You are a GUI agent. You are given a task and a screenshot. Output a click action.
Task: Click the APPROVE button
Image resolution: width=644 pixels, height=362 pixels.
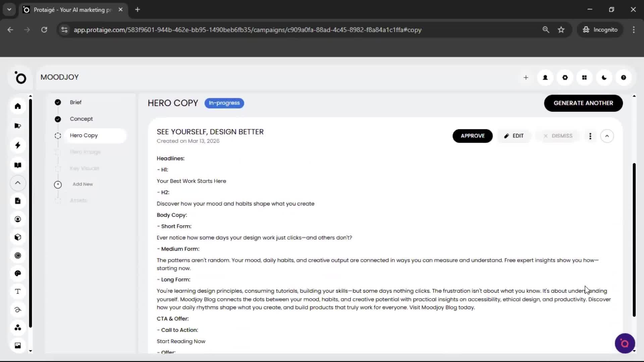click(x=472, y=136)
